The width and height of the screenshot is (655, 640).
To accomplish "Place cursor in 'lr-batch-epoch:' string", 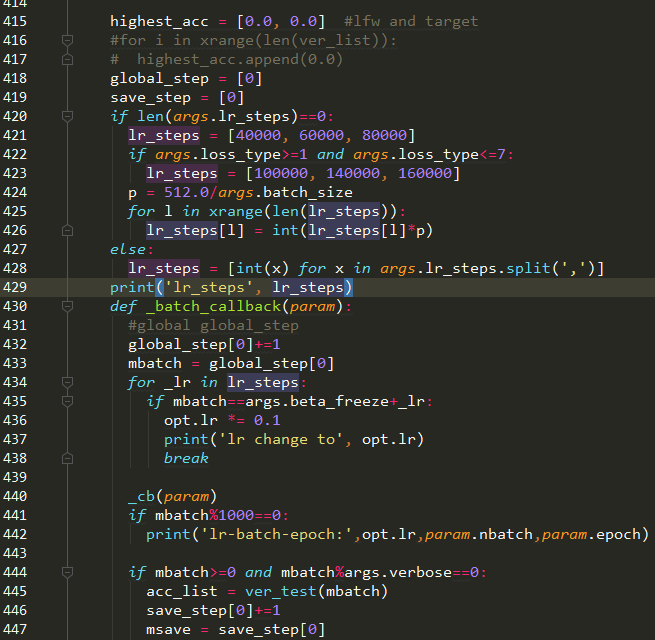I will [276, 534].
